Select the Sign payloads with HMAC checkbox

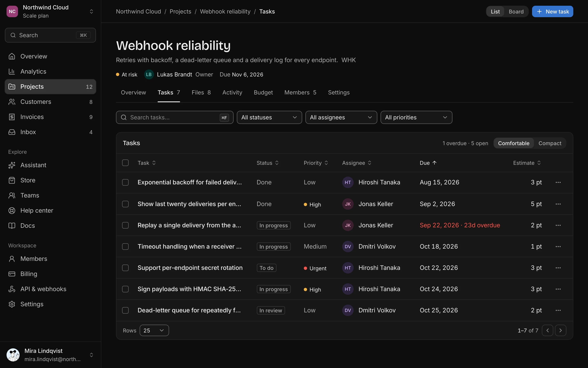[x=125, y=289]
